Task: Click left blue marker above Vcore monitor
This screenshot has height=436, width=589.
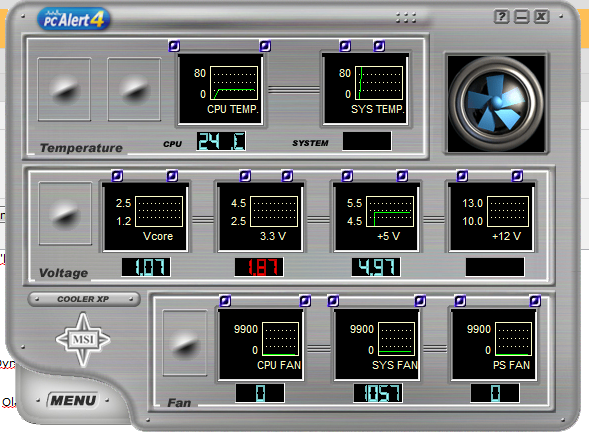Action: (x=117, y=176)
